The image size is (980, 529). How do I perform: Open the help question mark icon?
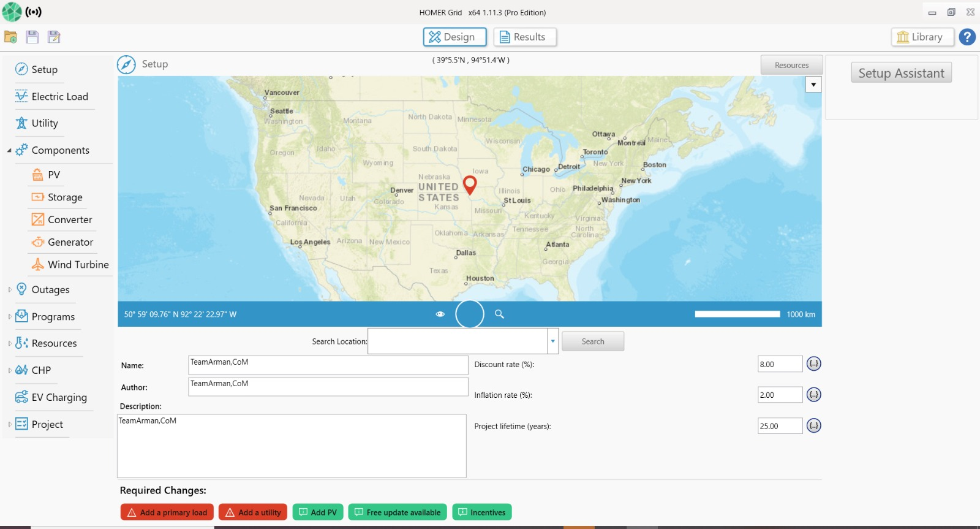point(967,37)
